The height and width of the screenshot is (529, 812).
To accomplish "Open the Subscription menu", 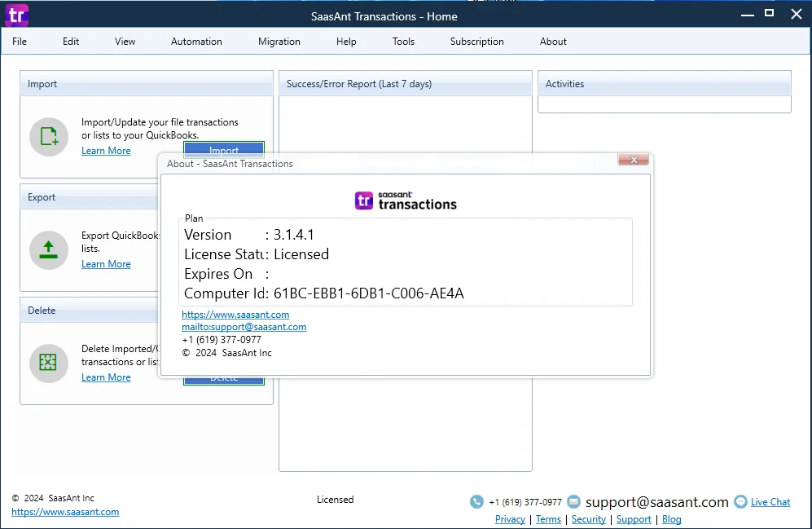I will click(x=477, y=42).
